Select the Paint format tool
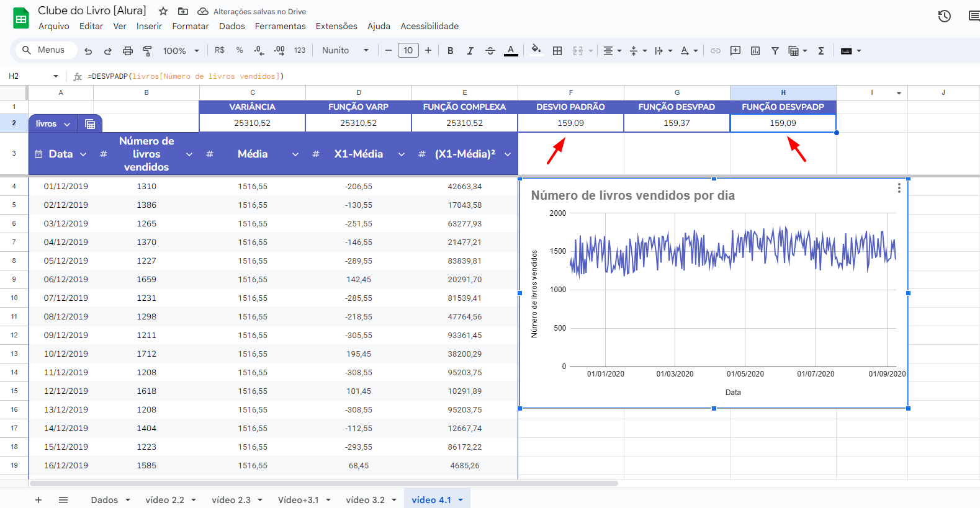This screenshot has height=508, width=980. point(147,51)
